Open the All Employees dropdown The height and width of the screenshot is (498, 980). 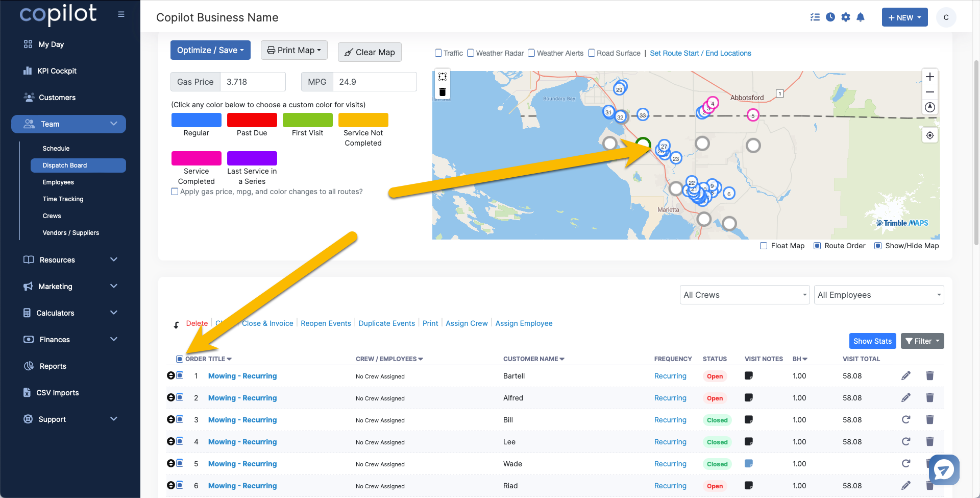click(x=879, y=295)
